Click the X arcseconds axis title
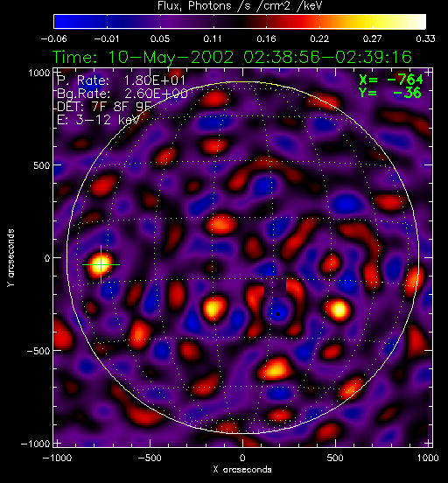Image resolution: width=448 pixels, height=483 pixels. point(242,470)
